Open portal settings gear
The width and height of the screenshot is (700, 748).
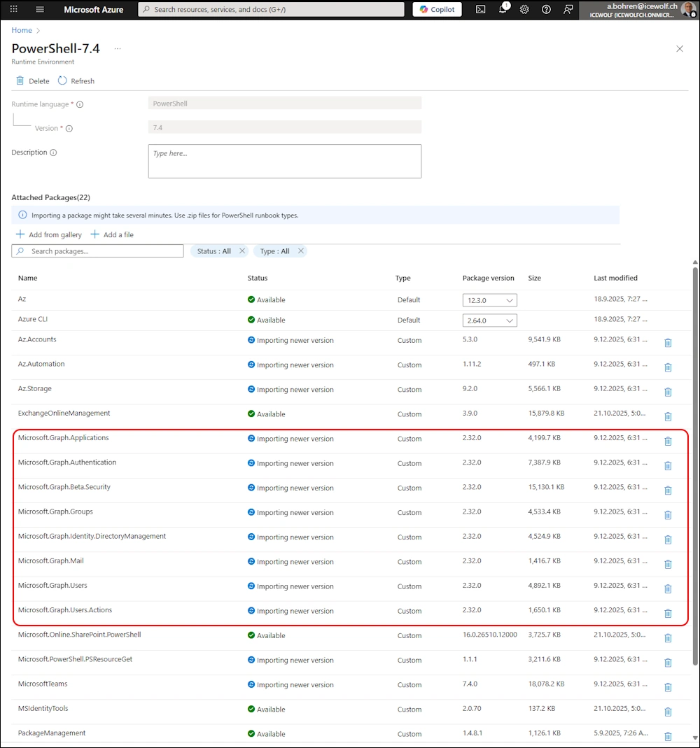coord(524,10)
